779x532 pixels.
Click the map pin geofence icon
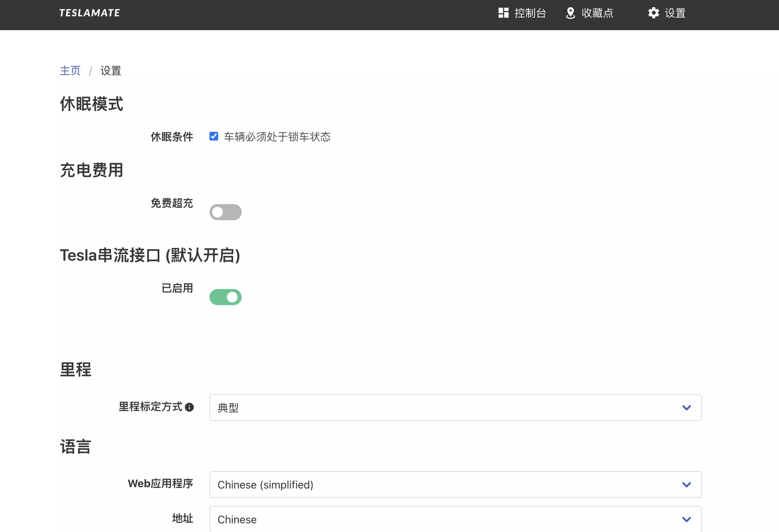tap(570, 13)
